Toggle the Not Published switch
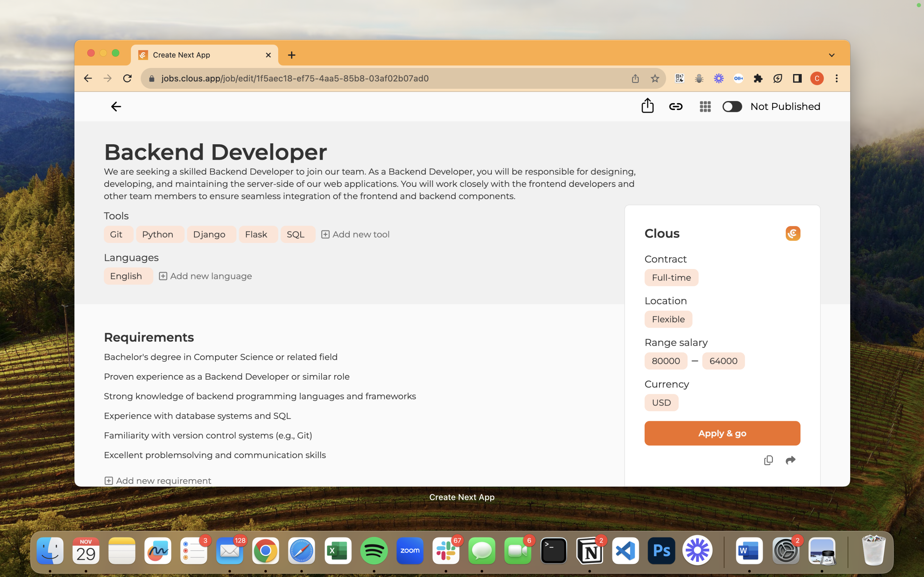The width and height of the screenshot is (924, 577). 732,106
